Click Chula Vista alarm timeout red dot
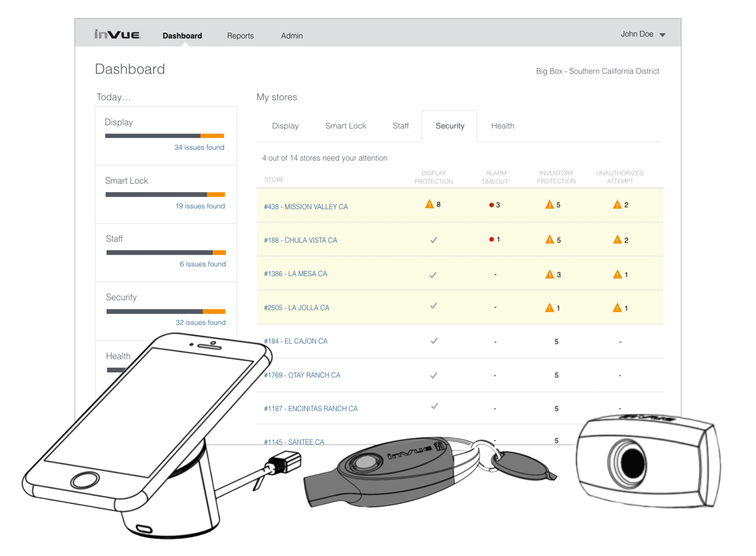 [491, 239]
